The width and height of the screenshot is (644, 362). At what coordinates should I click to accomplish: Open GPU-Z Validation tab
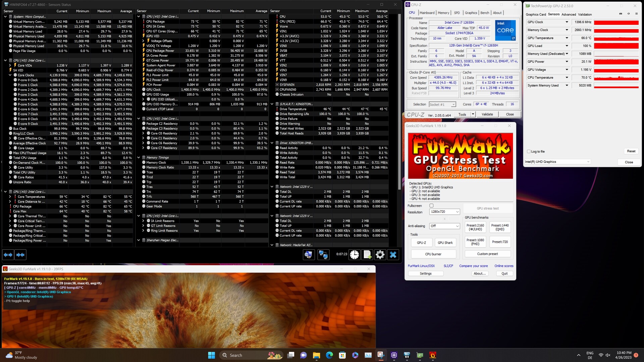(585, 14)
